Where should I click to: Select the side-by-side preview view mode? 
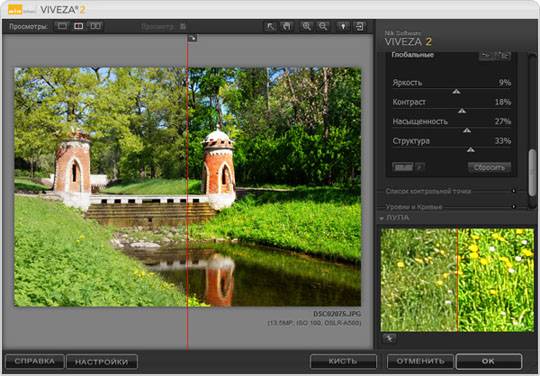click(95, 26)
